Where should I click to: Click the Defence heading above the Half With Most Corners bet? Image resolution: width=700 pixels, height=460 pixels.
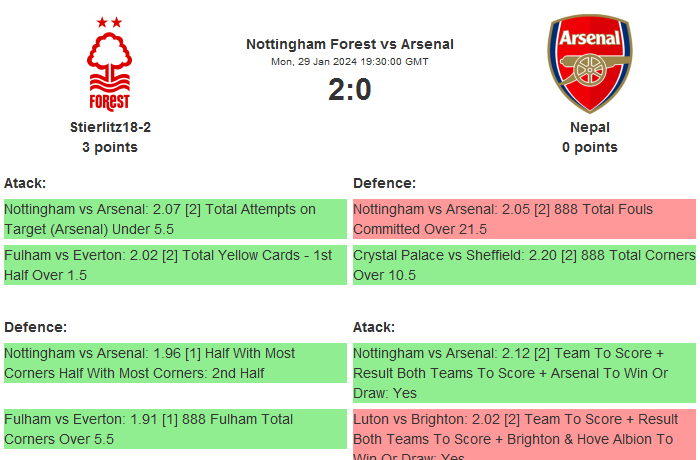35,327
